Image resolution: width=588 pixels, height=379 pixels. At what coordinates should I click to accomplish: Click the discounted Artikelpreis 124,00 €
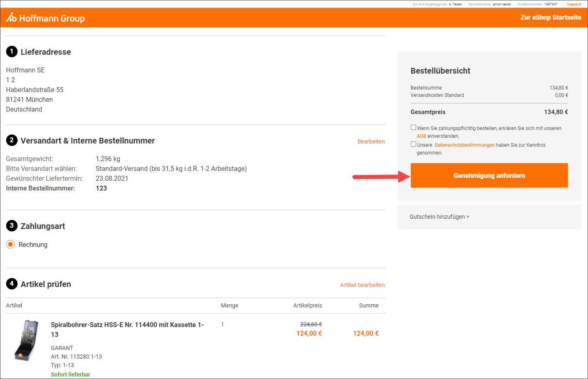point(309,334)
